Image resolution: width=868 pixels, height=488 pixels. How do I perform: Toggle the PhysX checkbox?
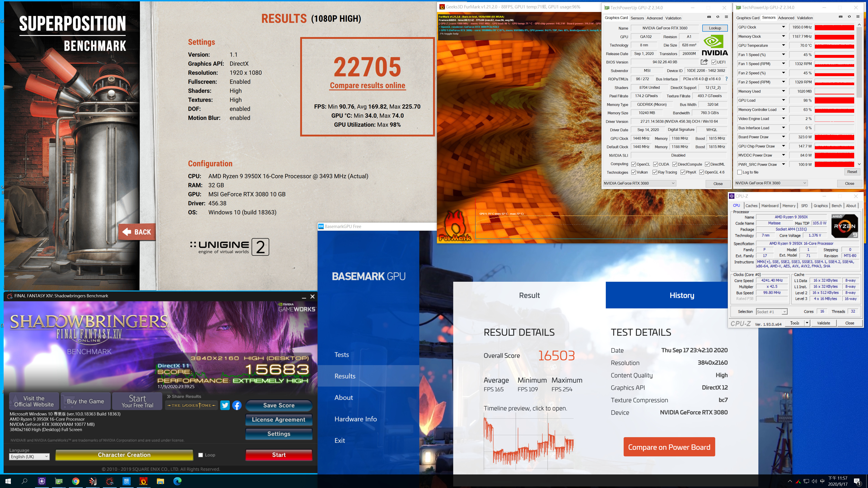pos(683,172)
